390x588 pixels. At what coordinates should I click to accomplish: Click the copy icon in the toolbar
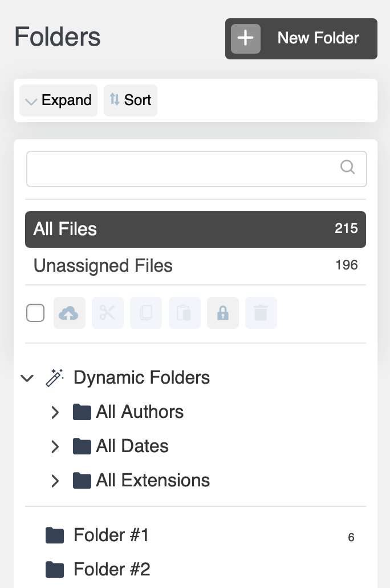pos(146,313)
